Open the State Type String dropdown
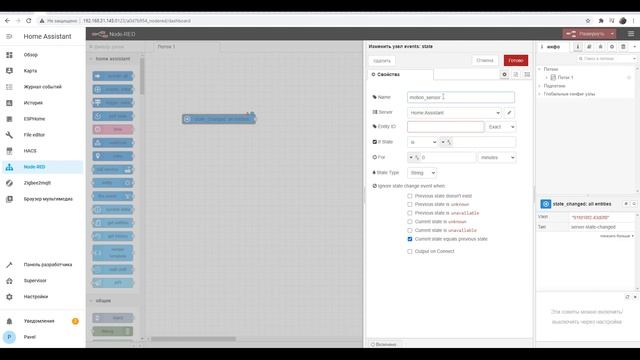Screen dimensions: 640x360 [x=422, y=173]
